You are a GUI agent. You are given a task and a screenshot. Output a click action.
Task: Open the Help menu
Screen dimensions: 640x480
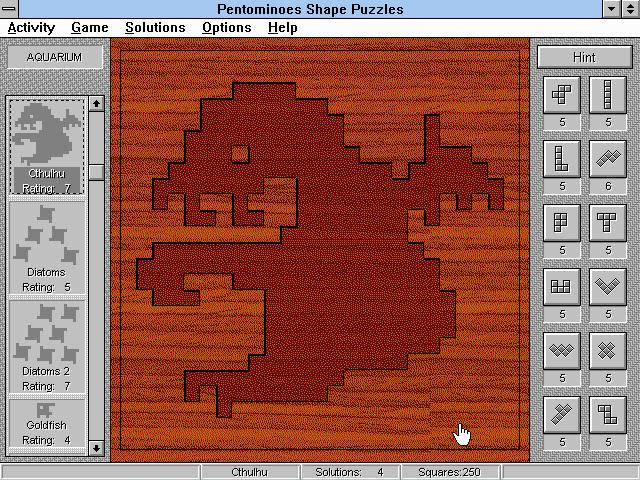tap(282, 28)
